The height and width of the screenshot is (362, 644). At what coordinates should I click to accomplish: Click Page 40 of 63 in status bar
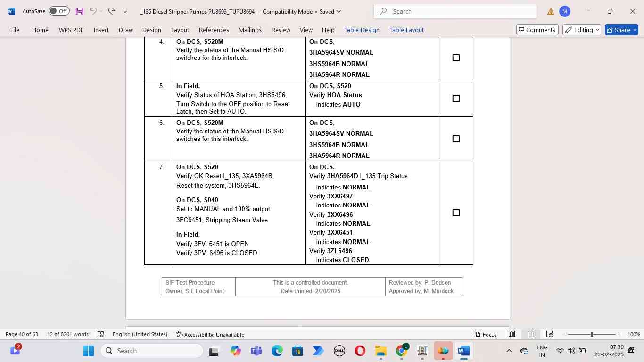pyautogui.click(x=22, y=334)
